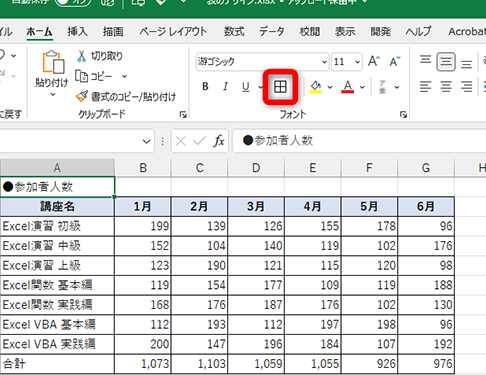Image resolution: width=486 pixels, height=375 pixels.
Task: Open the Font group dialog launcher
Action: (x=403, y=115)
